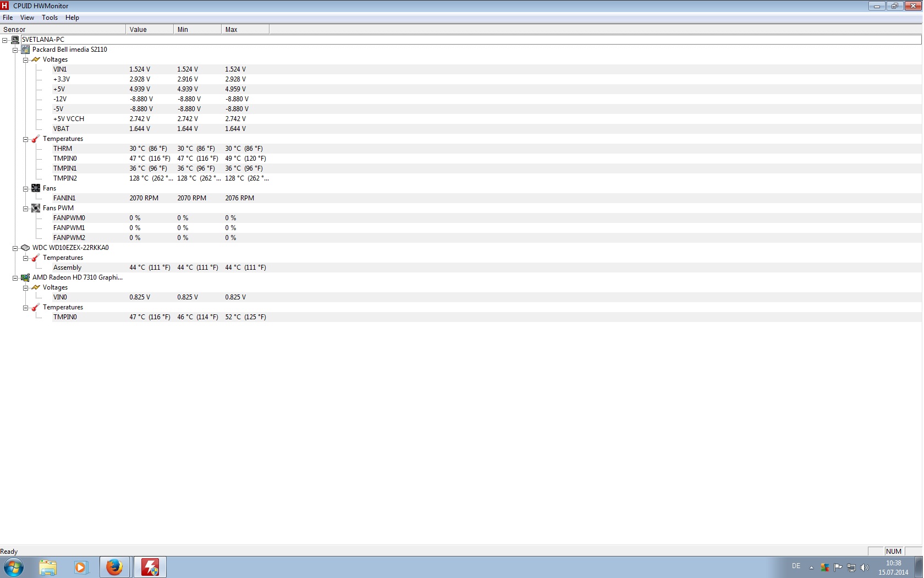Image resolution: width=924 pixels, height=578 pixels.
Task: Click the Fans category icon
Action: pos(36,188)
